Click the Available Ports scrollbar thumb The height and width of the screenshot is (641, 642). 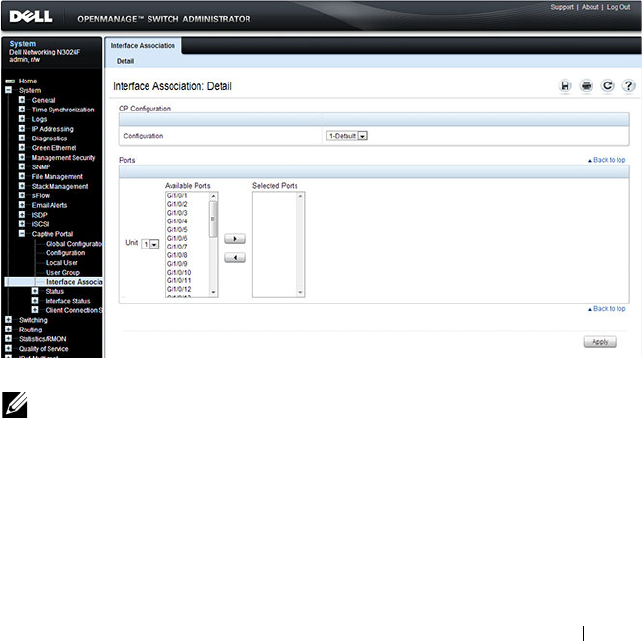pyautogui.click(x=213, y=219)
